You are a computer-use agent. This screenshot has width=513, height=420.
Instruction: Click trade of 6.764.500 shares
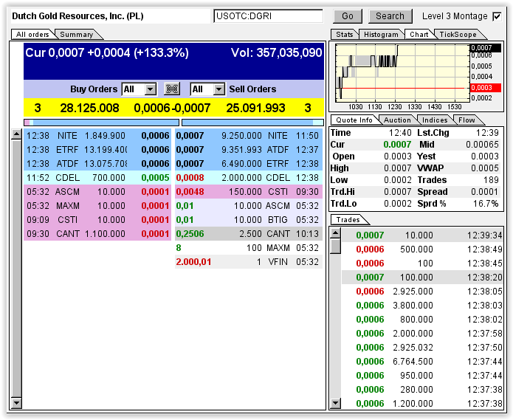(x=422, y=362)
